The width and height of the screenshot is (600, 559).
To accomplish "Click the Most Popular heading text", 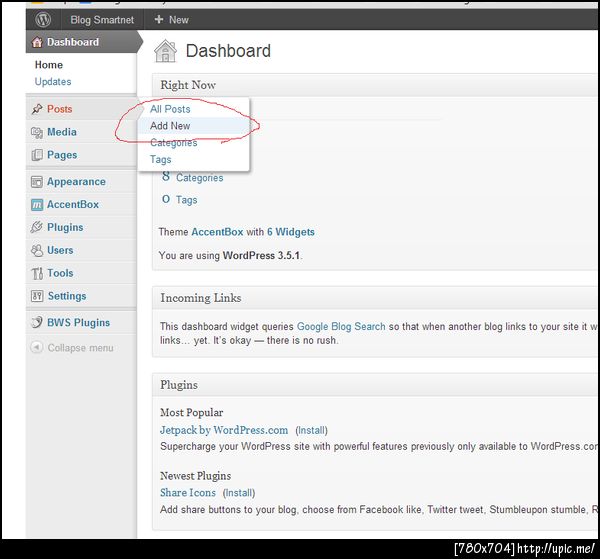I will coord(192,412).
